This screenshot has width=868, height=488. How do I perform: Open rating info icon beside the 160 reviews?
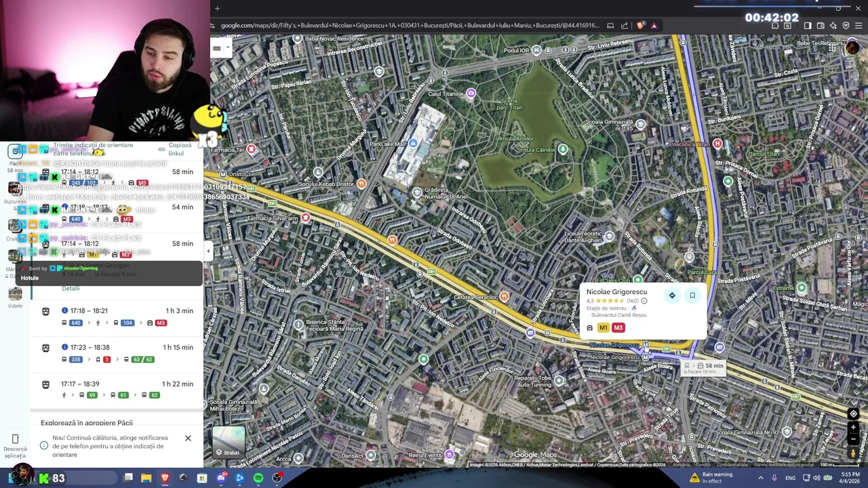644,301
